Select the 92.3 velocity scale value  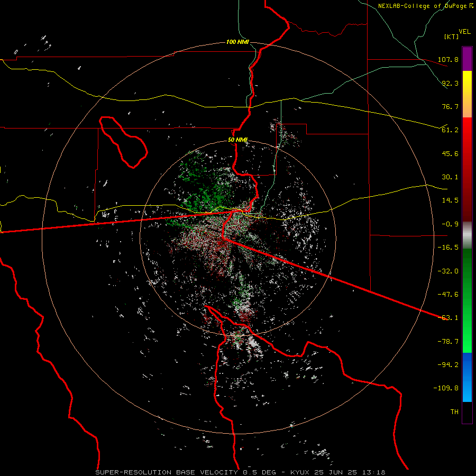[450, 83]
